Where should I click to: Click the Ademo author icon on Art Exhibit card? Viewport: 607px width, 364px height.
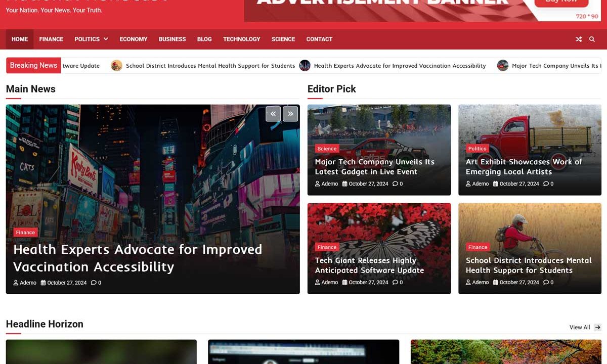coord(468,184)
